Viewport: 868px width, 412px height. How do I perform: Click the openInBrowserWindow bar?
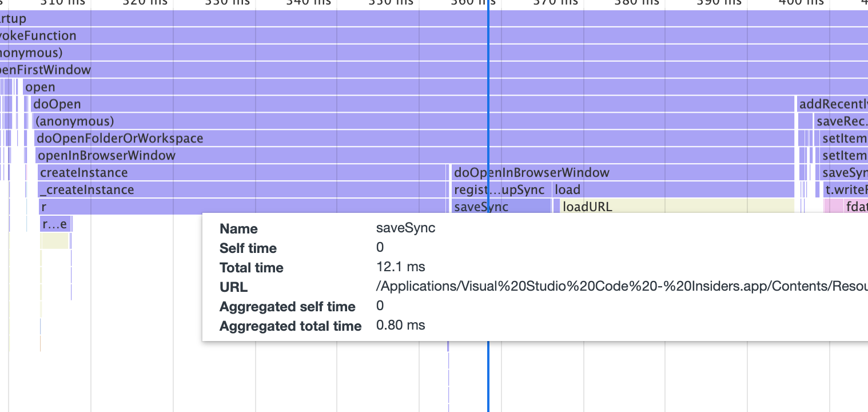(x=415, y=156)
